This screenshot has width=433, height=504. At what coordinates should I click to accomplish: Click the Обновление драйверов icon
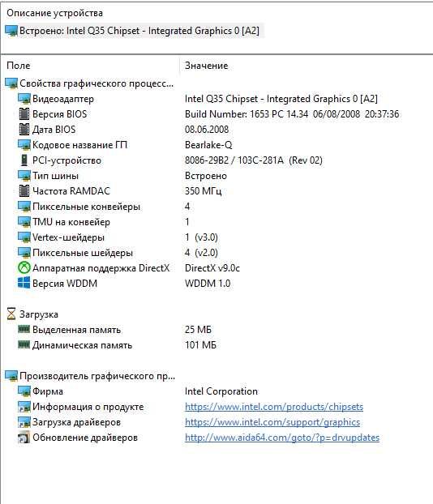coord(24,438)
